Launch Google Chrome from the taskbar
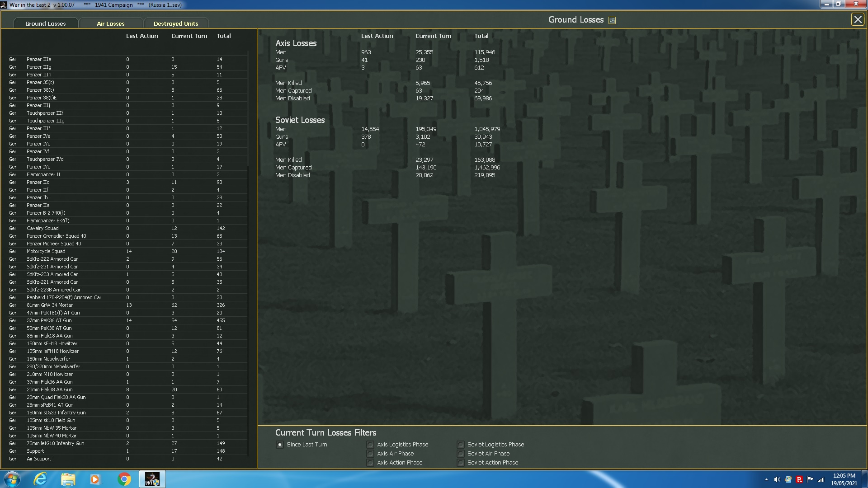Viewport: 868px width, 488px height. (x=124, y=479)
